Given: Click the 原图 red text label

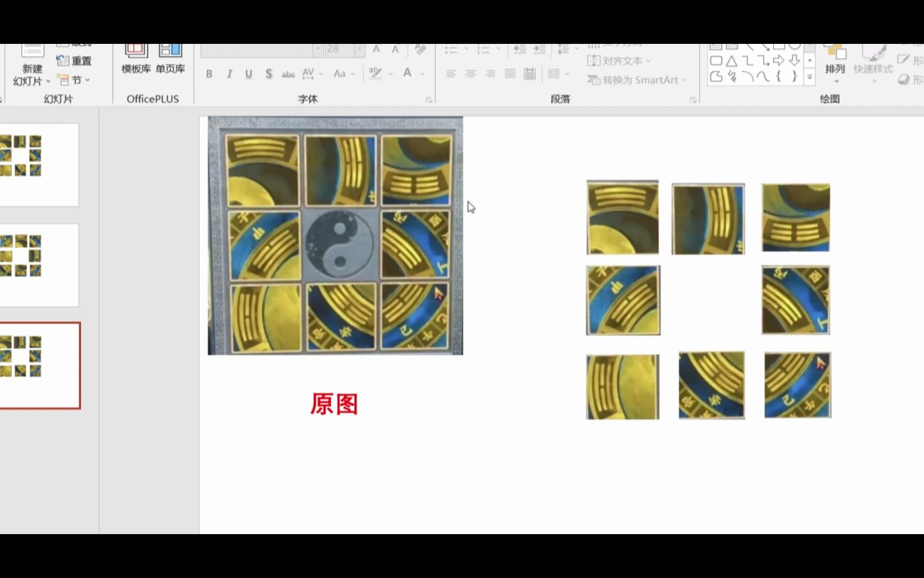Looking at the screenshot, I should tap(334, 404).
